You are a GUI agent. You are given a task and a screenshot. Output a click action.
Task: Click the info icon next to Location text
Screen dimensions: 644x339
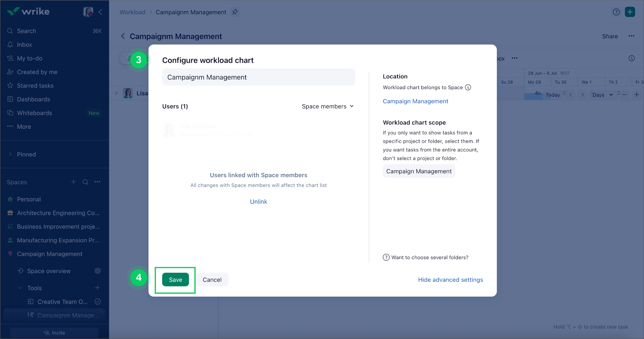coord(468,87)
